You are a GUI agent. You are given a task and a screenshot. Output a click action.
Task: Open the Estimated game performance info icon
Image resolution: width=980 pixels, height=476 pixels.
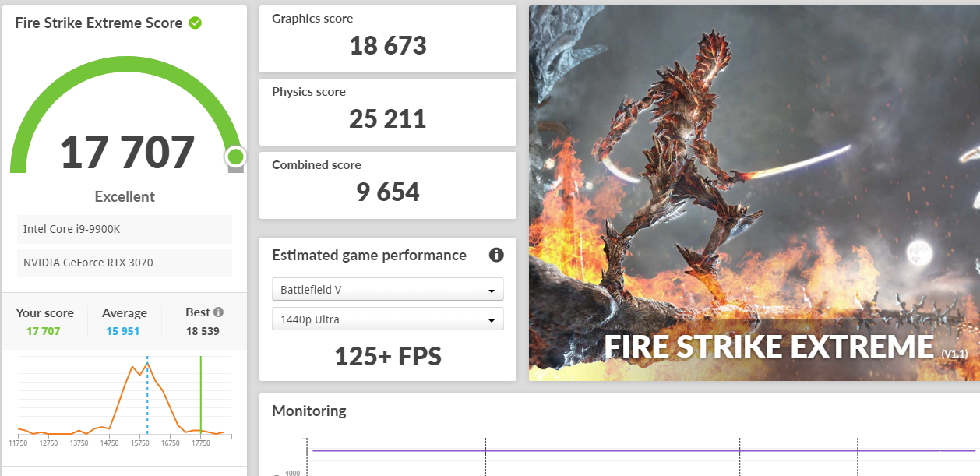496,255
